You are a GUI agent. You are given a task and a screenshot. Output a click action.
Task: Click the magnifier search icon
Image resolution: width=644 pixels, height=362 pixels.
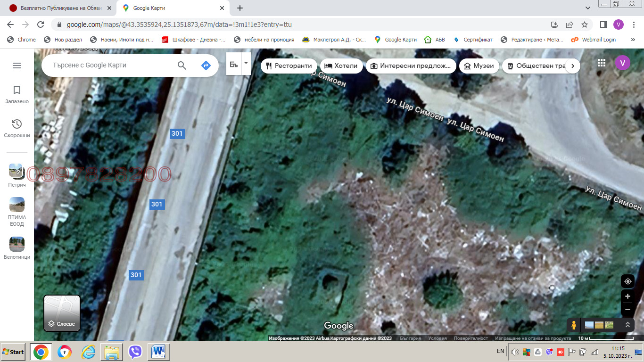pyautogui.click(x=182, y=66)
